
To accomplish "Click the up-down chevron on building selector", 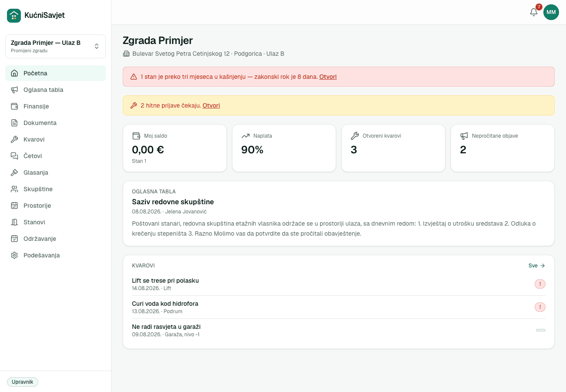I will click(x=97, y=46).
